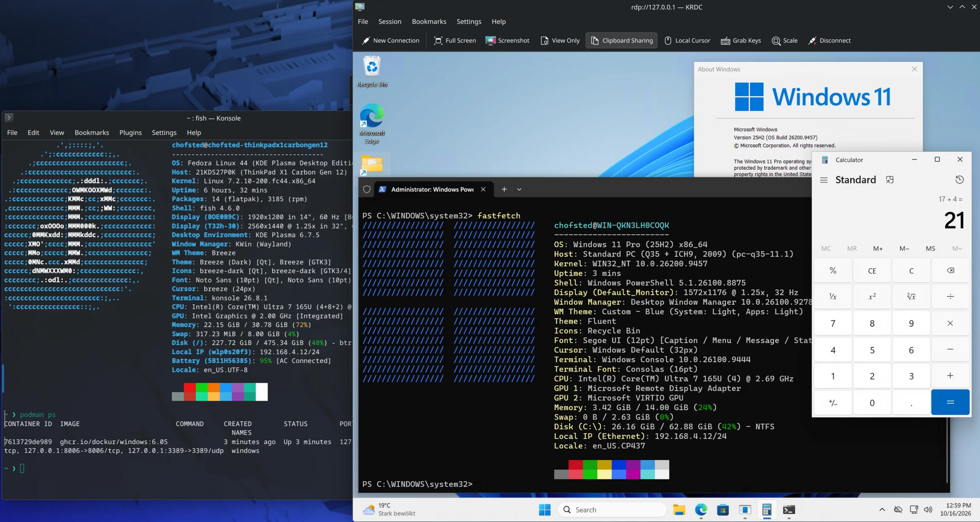Click the volume icon in system tray
This screenshot has width=980, height=522.
click(x=928, y=510)
